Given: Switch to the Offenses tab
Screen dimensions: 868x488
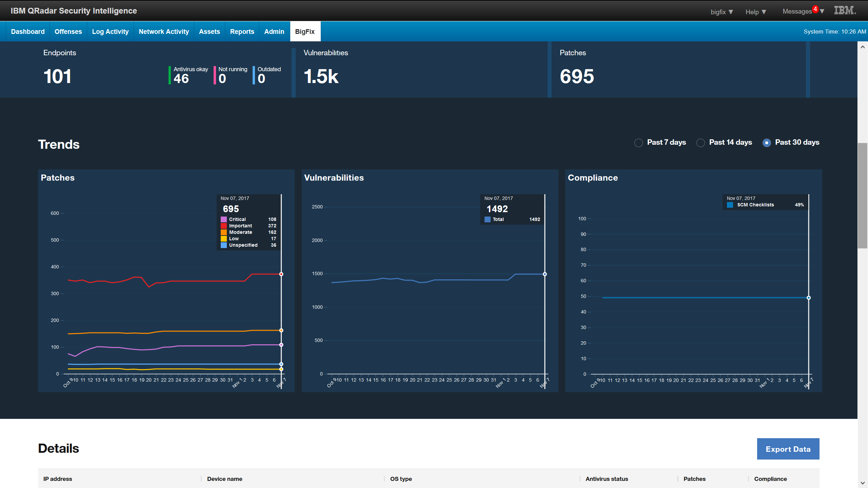Looking at the screenshot, I should [68, 31].
